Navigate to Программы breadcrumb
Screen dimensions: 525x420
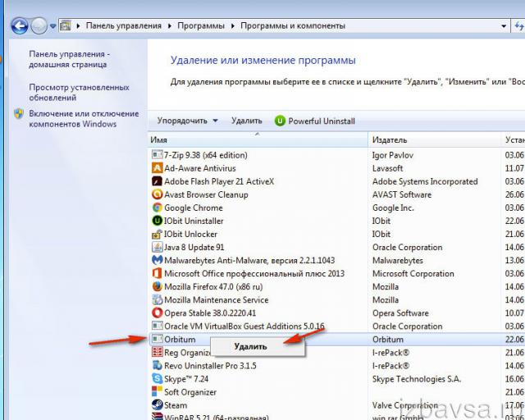[x=201, y=25]
